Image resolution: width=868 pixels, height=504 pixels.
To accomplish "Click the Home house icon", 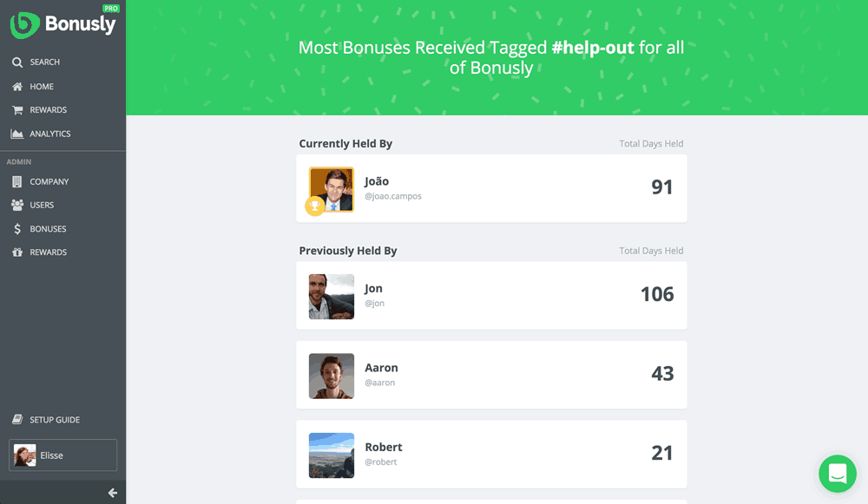I will (17, 87).
